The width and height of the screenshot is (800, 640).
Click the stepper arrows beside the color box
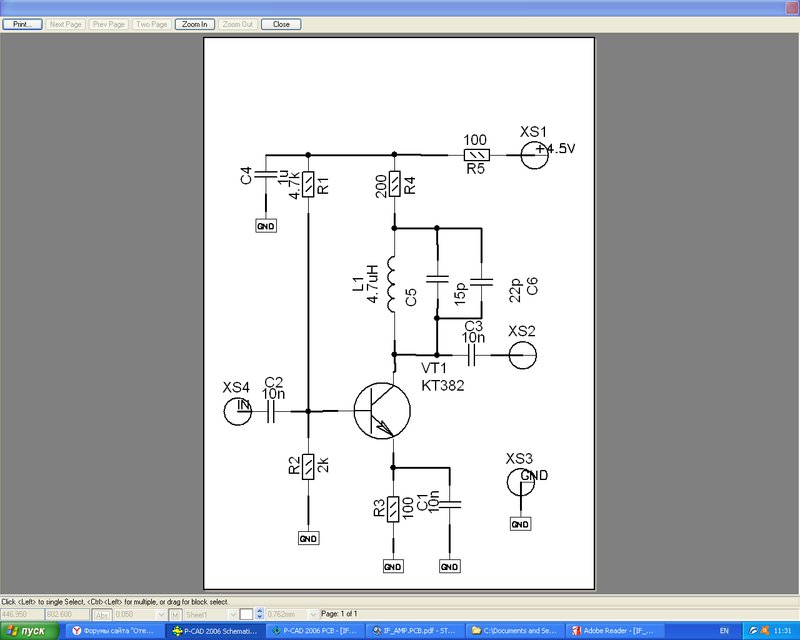[x=260, y=614]
